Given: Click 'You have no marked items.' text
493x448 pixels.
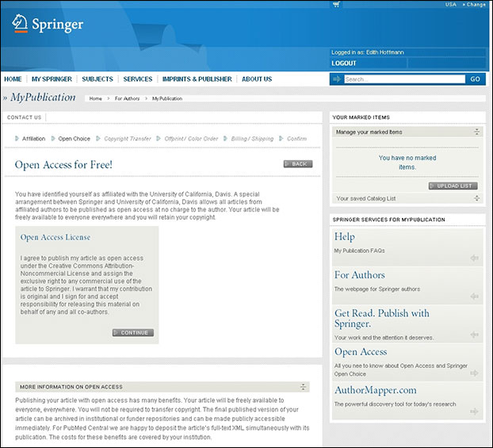Looking at the screenshot, I should (407, 163).
